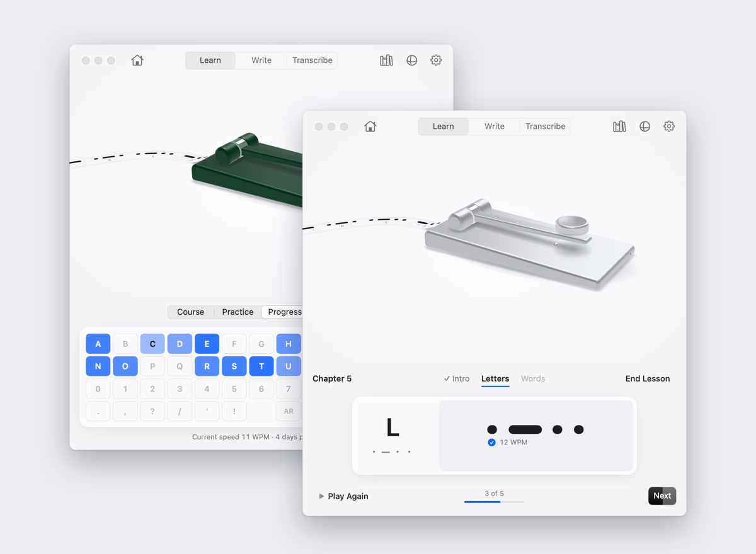
Task: Click the question mark key tile
Action: 152,412
